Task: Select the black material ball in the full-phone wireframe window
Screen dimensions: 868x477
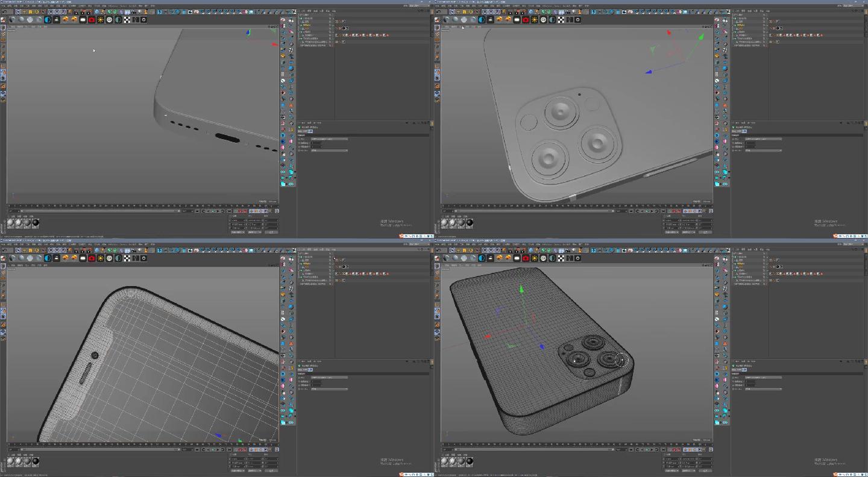Action: 470,461
